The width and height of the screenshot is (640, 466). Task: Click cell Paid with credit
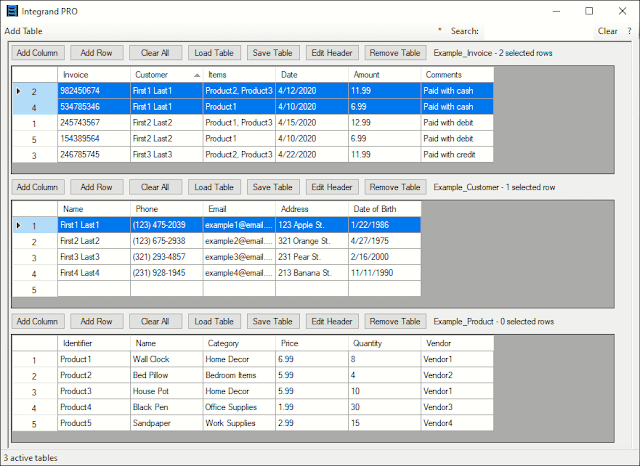tap(457, 155)
